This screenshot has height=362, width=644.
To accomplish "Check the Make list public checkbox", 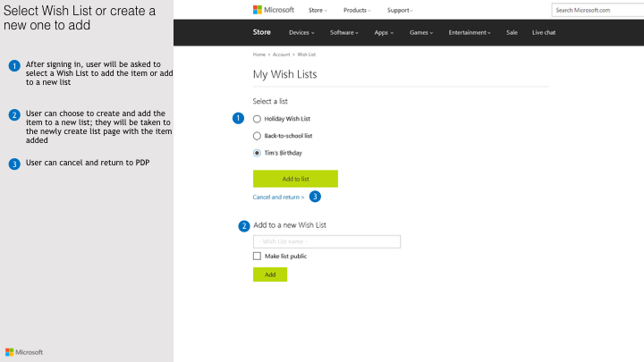I will (257, 257).
